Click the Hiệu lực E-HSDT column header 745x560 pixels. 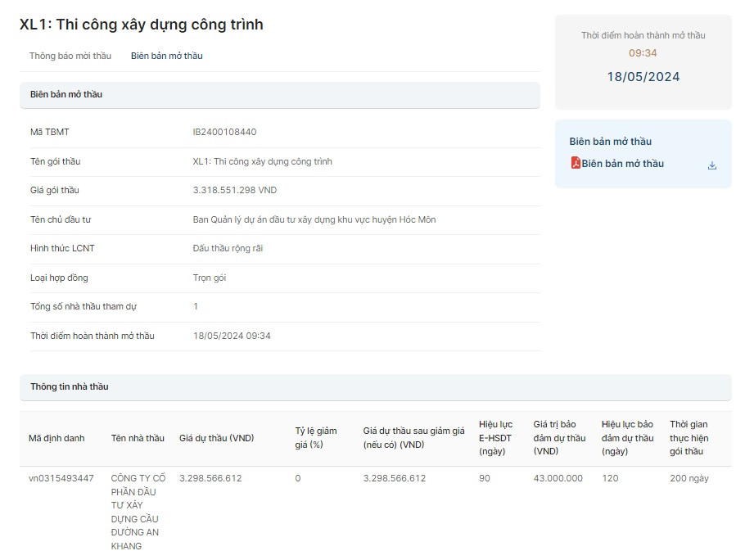pos(495,437)
